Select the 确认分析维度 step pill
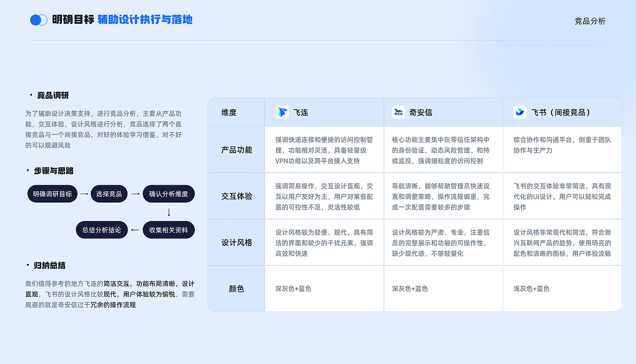 168,194
